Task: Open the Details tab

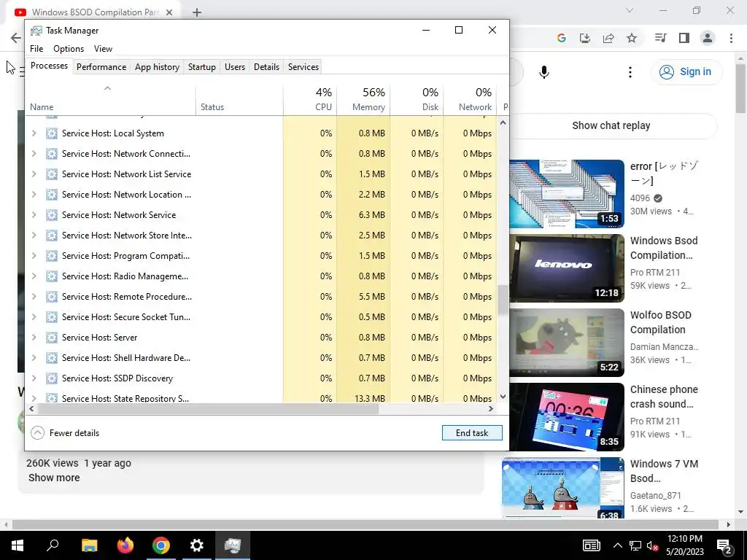Action: click(x=266, y=66)
